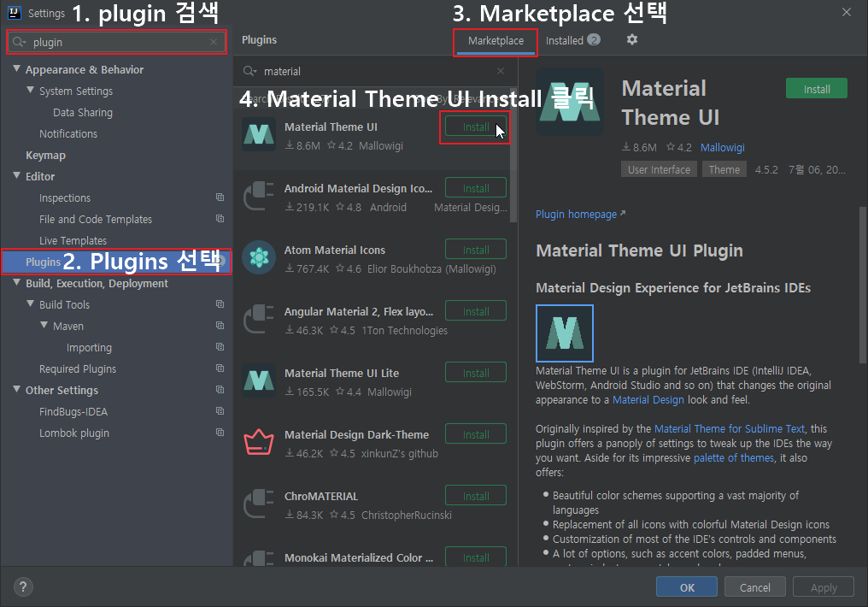Click the marketplace search magnifier icon

(x=249, y=71)
